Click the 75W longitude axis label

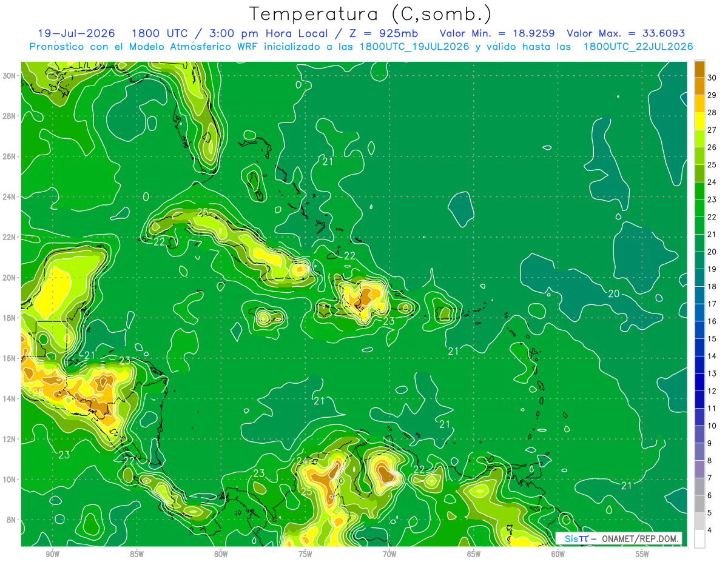[305, 554]
